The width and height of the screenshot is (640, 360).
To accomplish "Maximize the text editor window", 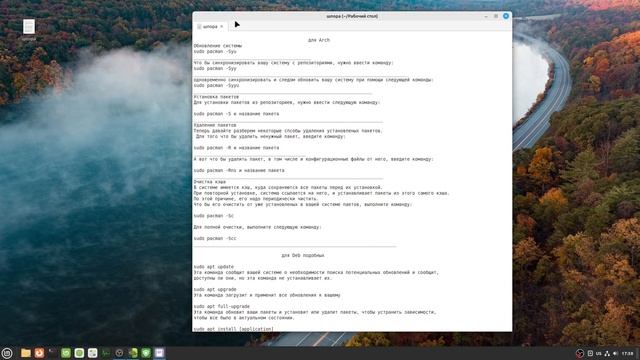I will point(496,16).
